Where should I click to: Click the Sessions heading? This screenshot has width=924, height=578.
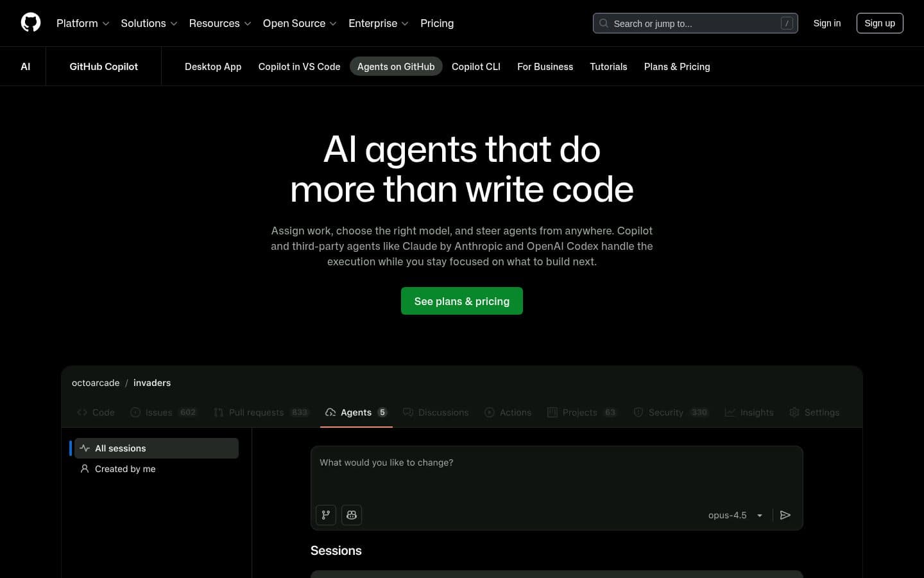pos(336,550)
